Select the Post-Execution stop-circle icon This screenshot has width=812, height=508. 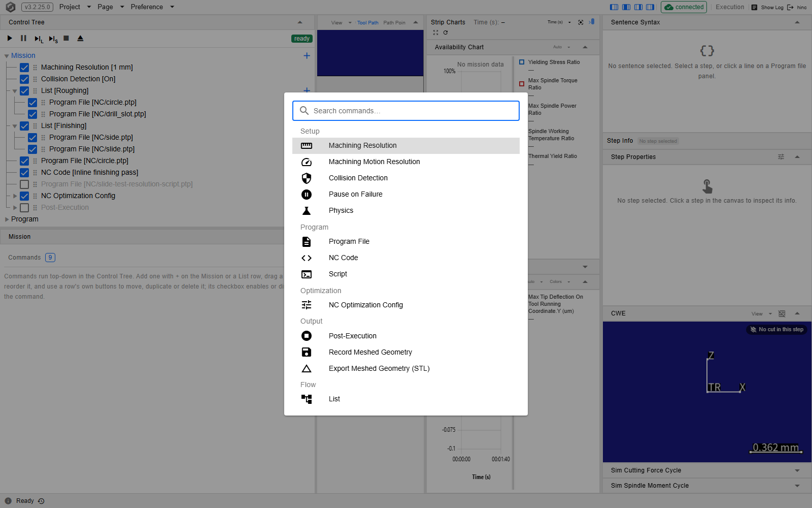[307, 336]
